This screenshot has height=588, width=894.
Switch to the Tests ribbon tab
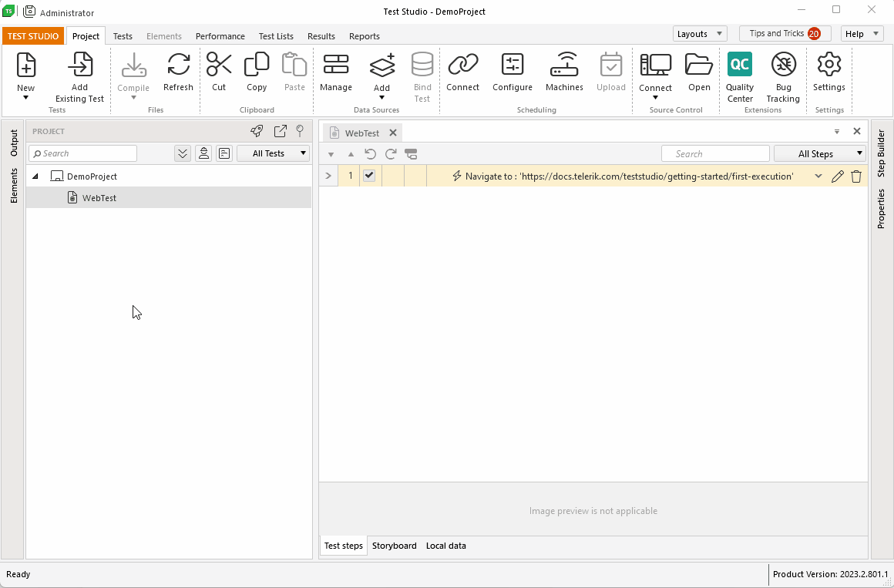123,36
